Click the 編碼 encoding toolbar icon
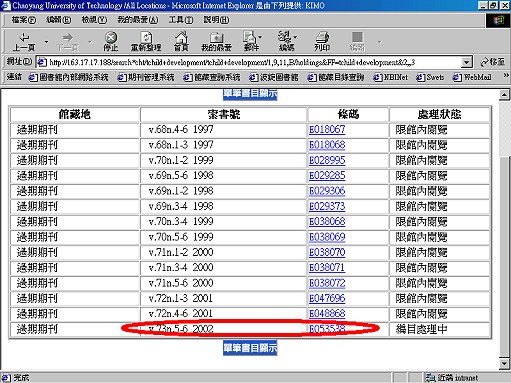 [285, 37]
